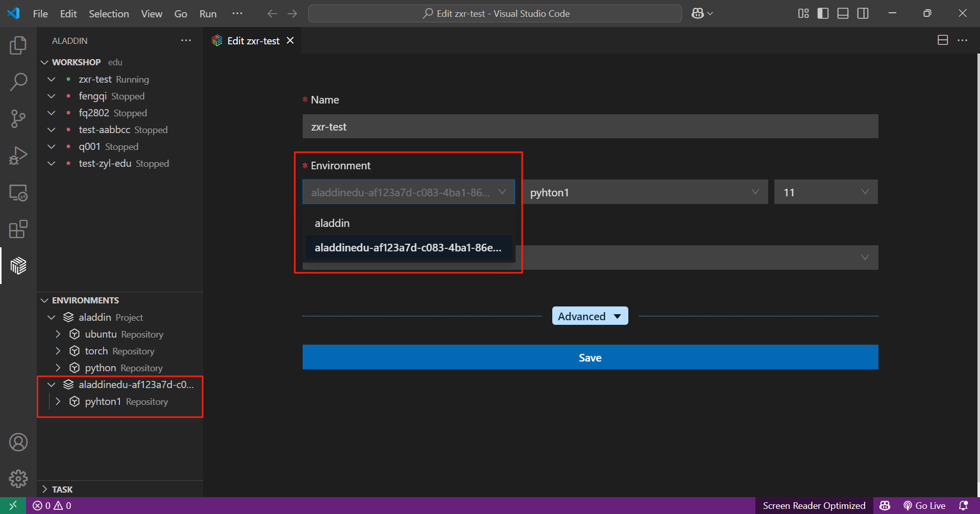Image resolution: width=980 pixels, height=514 pixels.
Task: Open the version dropdown showing 11
Action: point(825,192)
